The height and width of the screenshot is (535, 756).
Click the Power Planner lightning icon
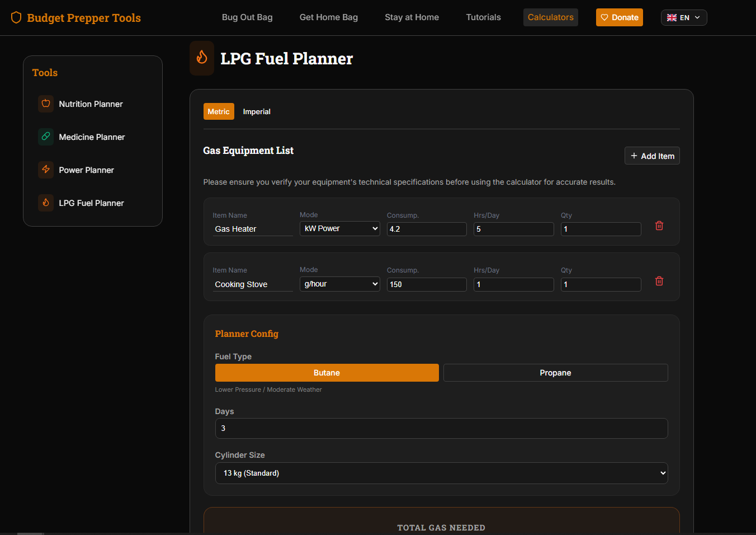[x=46, y=170]
